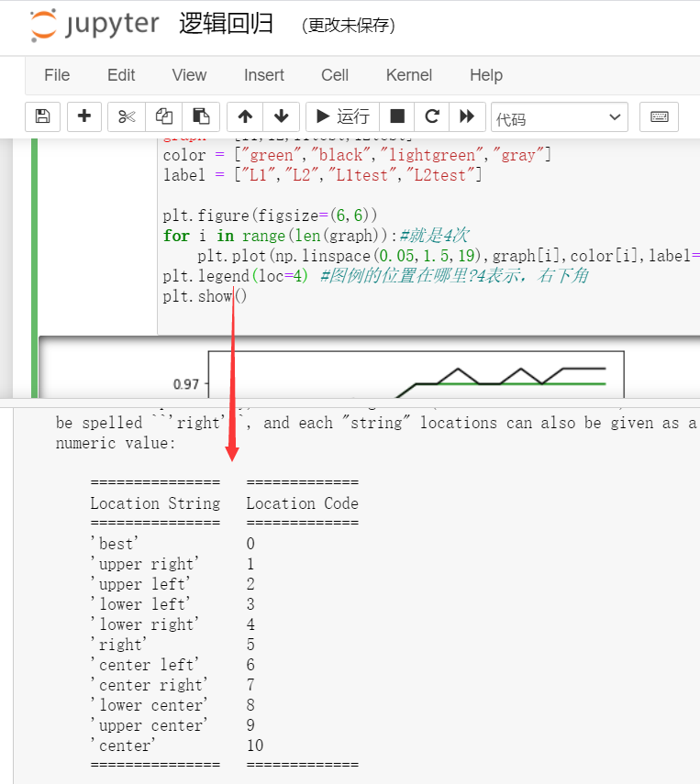Image resolution: width=700 pixels, height=784 pixels.
Task: Click the color list code line
Action: point(357,155)
